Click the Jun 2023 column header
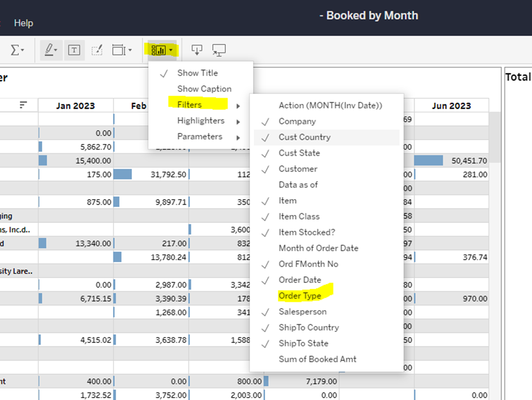The image size is (532, 400). pyautogui.click(x=451, y=106)
